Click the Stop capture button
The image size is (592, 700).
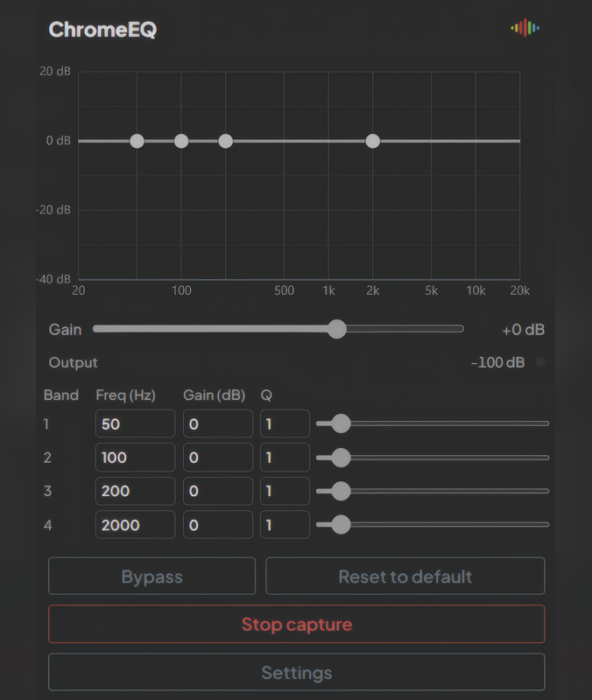point(296,625)
